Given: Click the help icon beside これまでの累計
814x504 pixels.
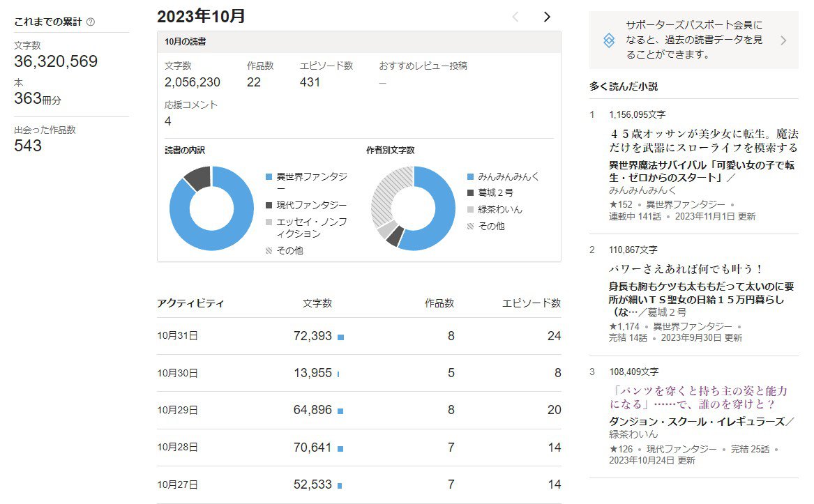Looking at the screenshot, I should (91, 22).
